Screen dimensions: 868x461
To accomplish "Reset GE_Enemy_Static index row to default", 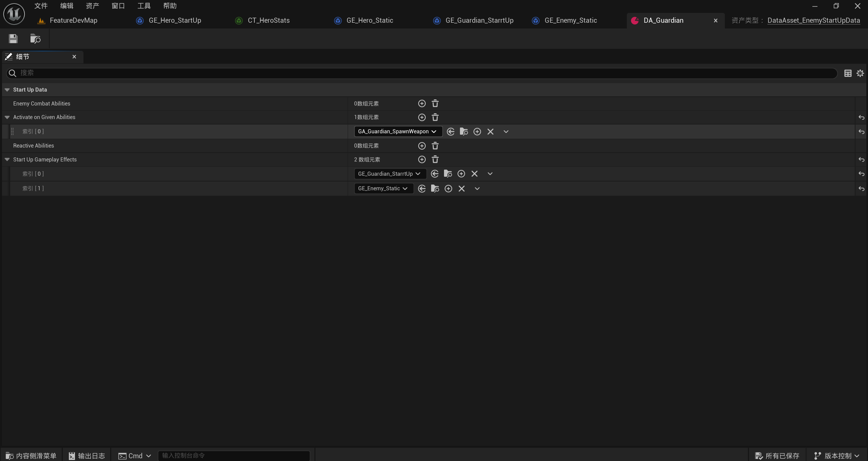I will (861, 189).
